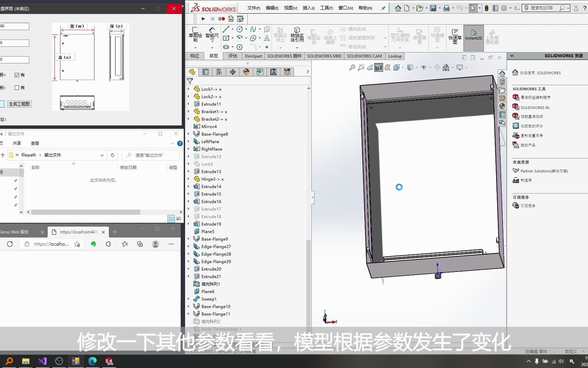Open the Edit Appearance color sphere
The width and height of the screenshot is (588, 368).
click(447, 67)
